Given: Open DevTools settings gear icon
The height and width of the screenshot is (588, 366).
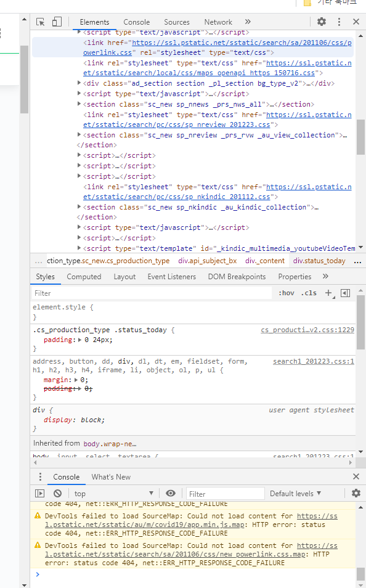Looking at the screenshot, I should (322, 22).
